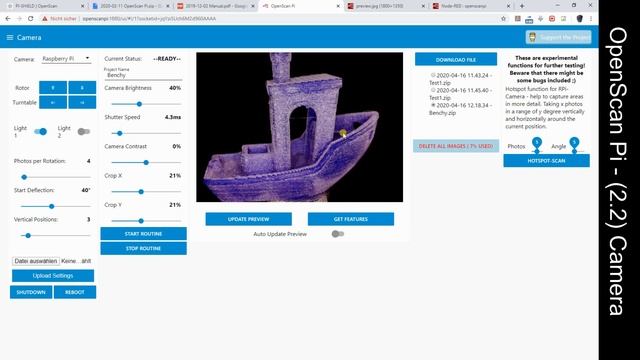Click the Photos per Rotation slider handle
This screenshot has height=360, width=640.
pyautogui.click(x=24, y=177)
